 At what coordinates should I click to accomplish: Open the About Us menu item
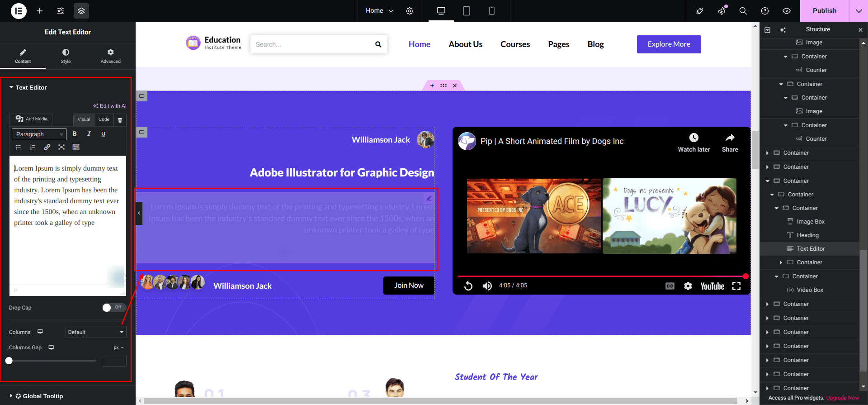point(466,44)
